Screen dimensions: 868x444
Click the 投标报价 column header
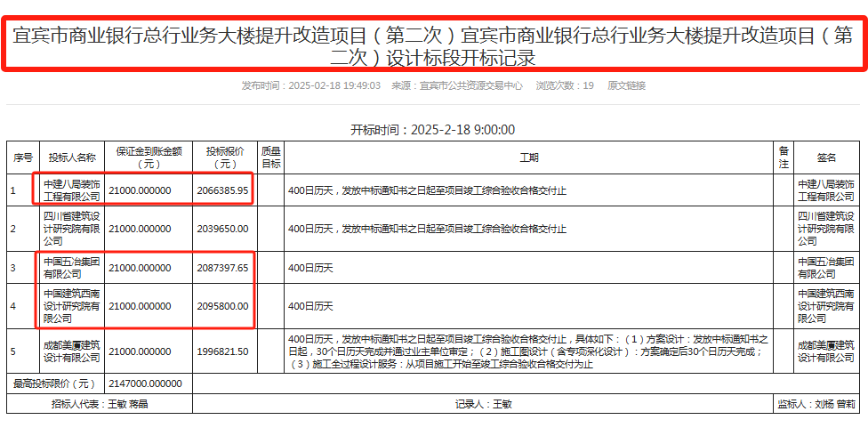pyautogui.click(x=225, y=157)
